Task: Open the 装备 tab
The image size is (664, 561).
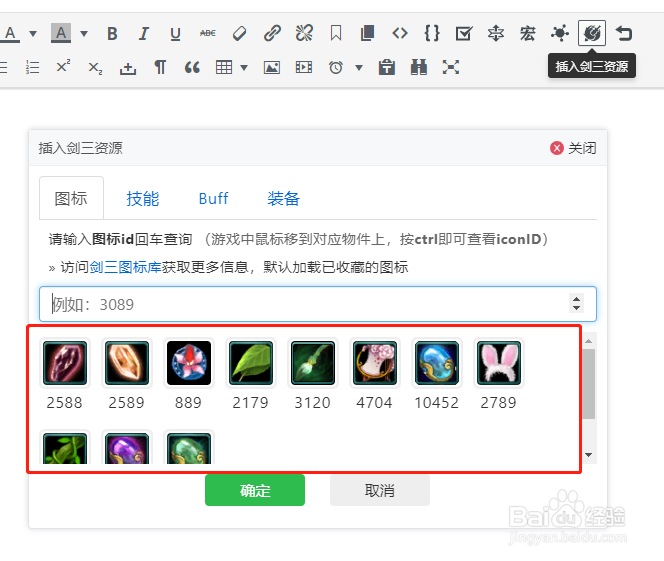Action: (283, 198)
